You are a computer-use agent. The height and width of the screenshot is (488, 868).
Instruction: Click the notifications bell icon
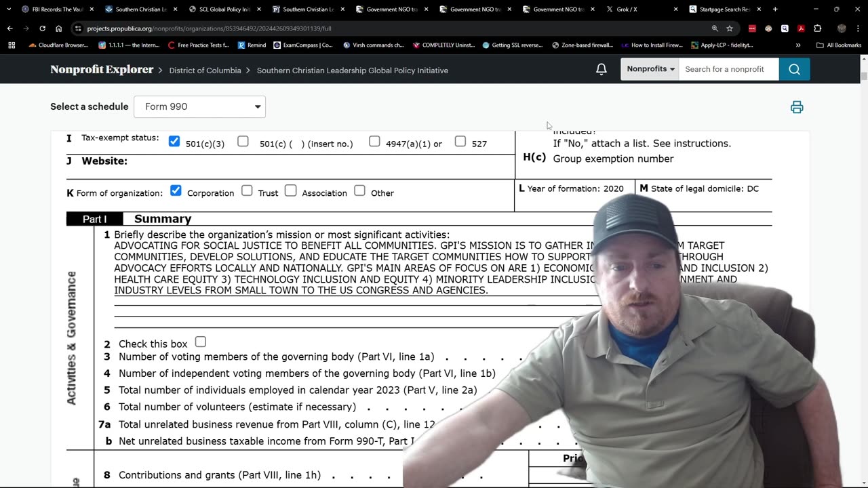(x=601, y=69)
